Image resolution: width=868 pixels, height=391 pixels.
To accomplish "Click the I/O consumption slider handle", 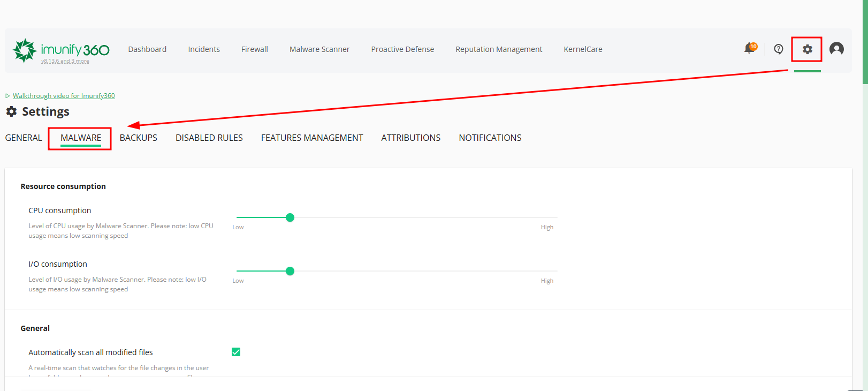I will click(290, 271).
